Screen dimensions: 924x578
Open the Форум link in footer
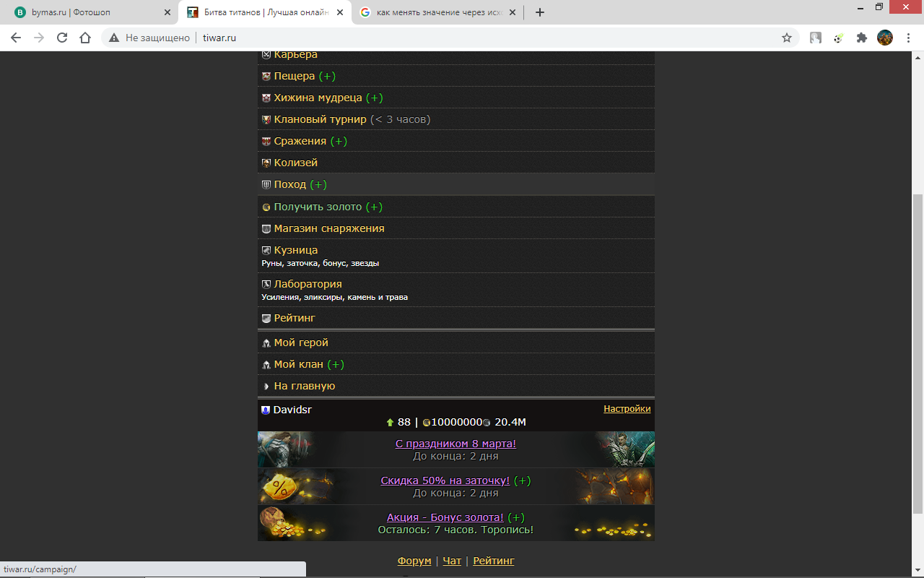pos(414,561)
